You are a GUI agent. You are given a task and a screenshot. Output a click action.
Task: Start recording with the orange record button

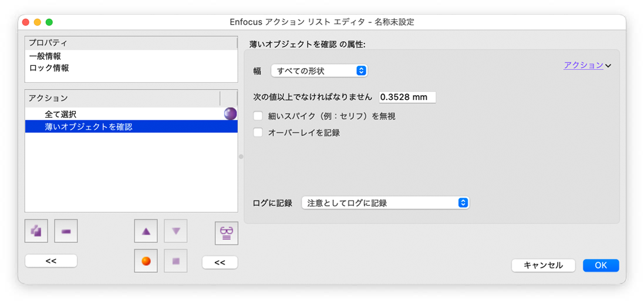coord(146,260)
